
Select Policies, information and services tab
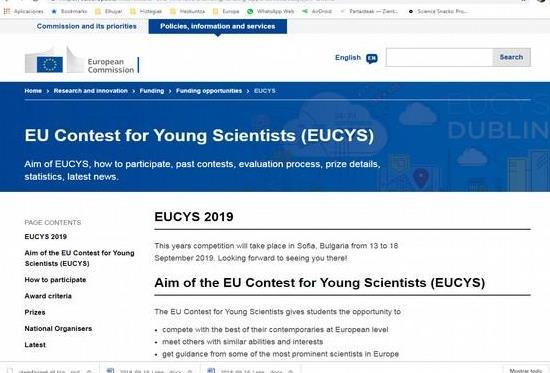tap(217, 26)
